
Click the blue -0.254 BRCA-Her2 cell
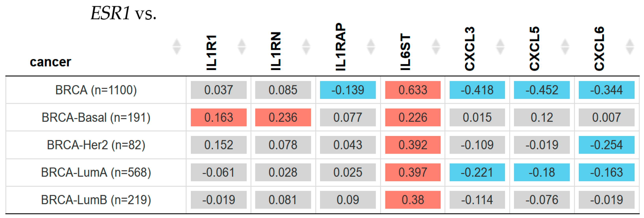(x=607, y=145)
